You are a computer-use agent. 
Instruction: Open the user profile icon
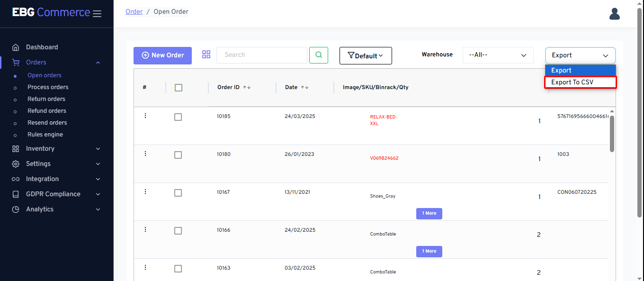click(x=614, y=14)
